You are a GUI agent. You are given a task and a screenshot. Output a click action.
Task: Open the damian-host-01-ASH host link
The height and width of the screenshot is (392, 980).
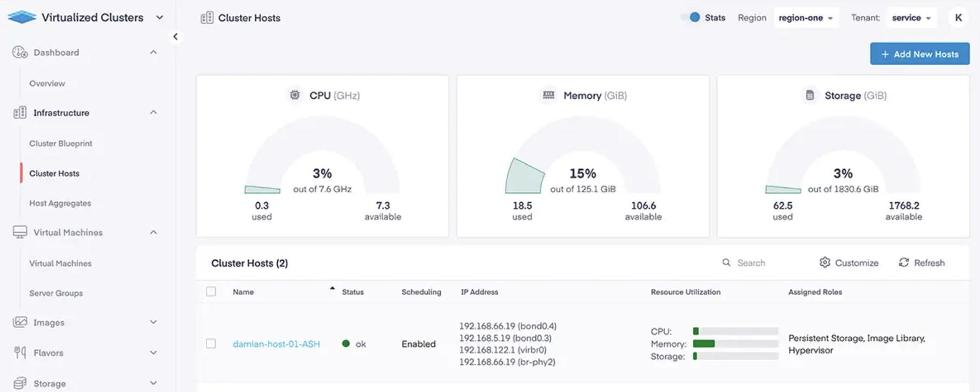point(276,344)
